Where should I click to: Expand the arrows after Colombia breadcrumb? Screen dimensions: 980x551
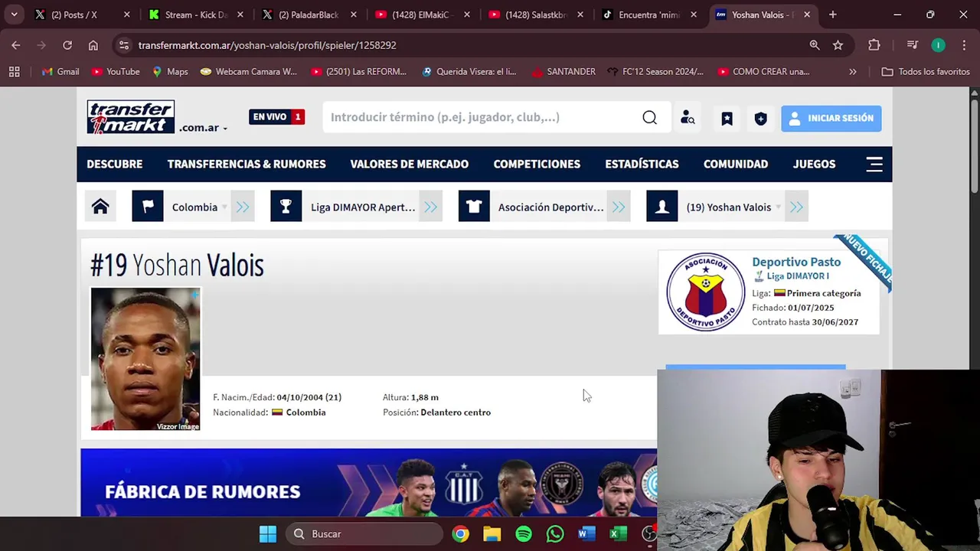click(x=243, y=207)
